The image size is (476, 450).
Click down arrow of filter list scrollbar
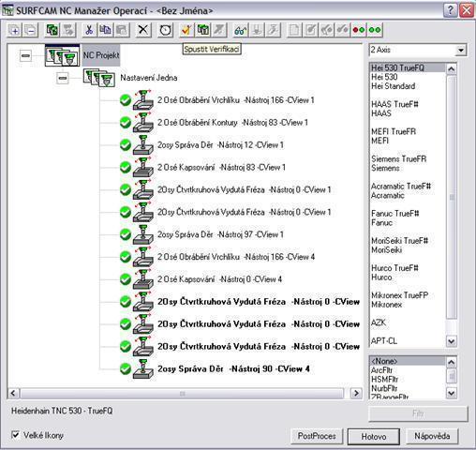(451, 393)
